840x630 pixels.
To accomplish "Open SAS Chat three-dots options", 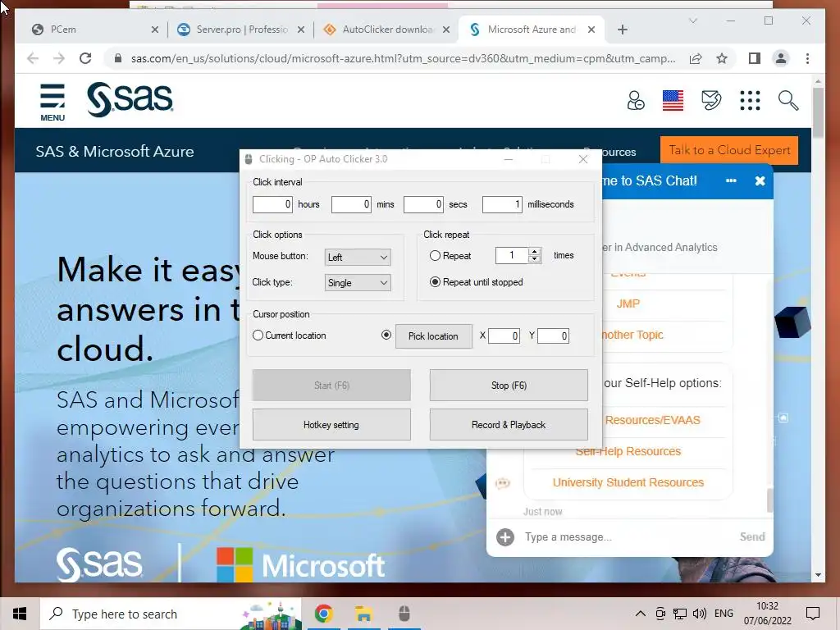I will pyautogui.click(x=731, y=181).
